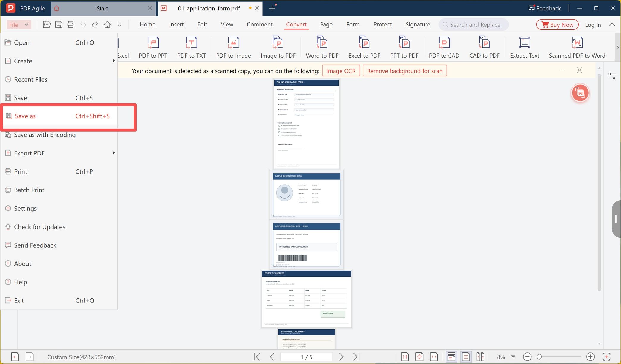Switch to actual size view
Viewport: 621px width, 364px height.
(405, 357)
